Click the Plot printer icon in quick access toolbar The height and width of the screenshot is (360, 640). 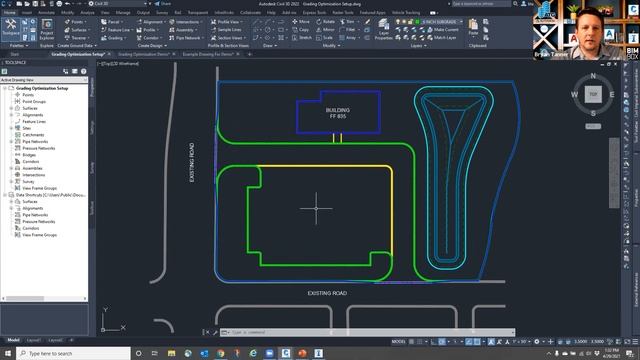59,4
